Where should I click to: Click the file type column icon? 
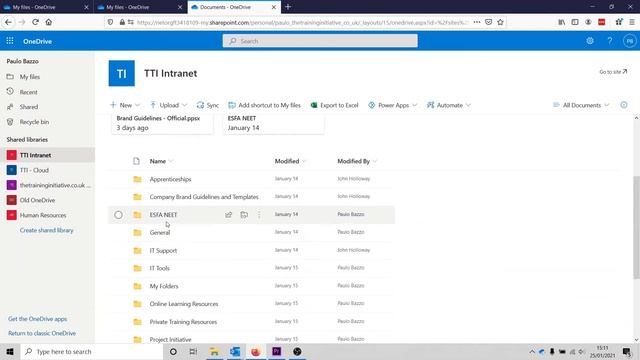[136, 161]
